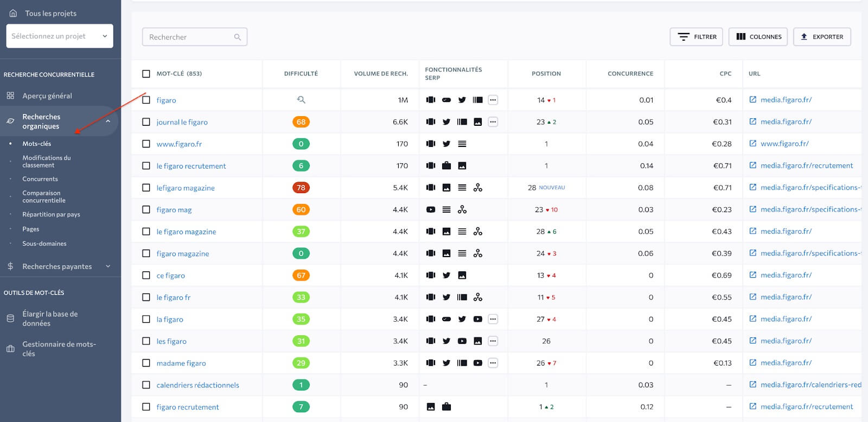Sort by CPC column header
This screenshot has height=422, width=868.
pos(725,74)
